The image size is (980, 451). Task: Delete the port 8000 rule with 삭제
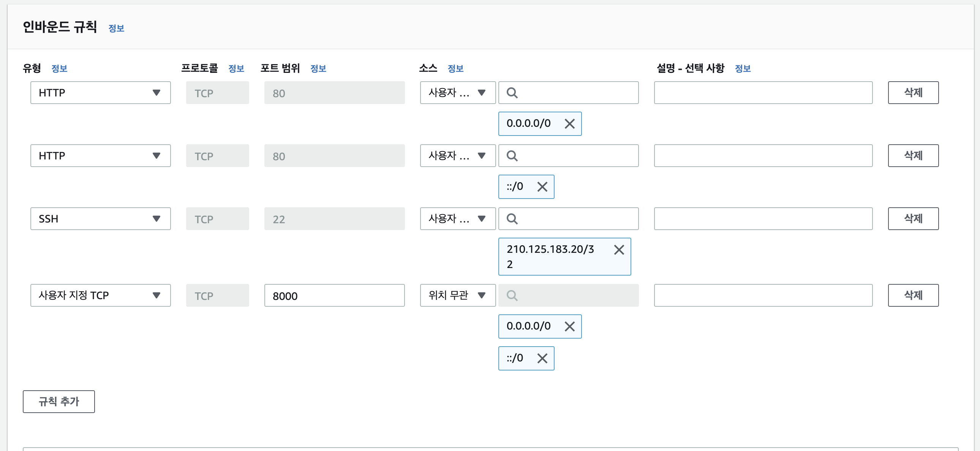point(913,295)
